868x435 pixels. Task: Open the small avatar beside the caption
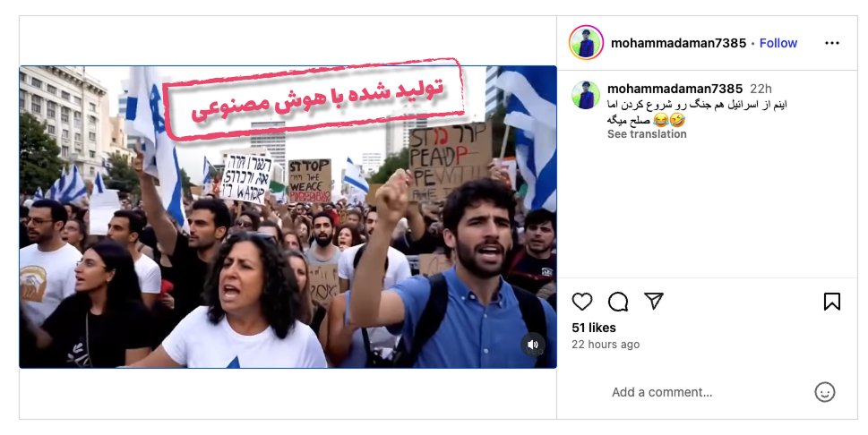tap(586, 95)
